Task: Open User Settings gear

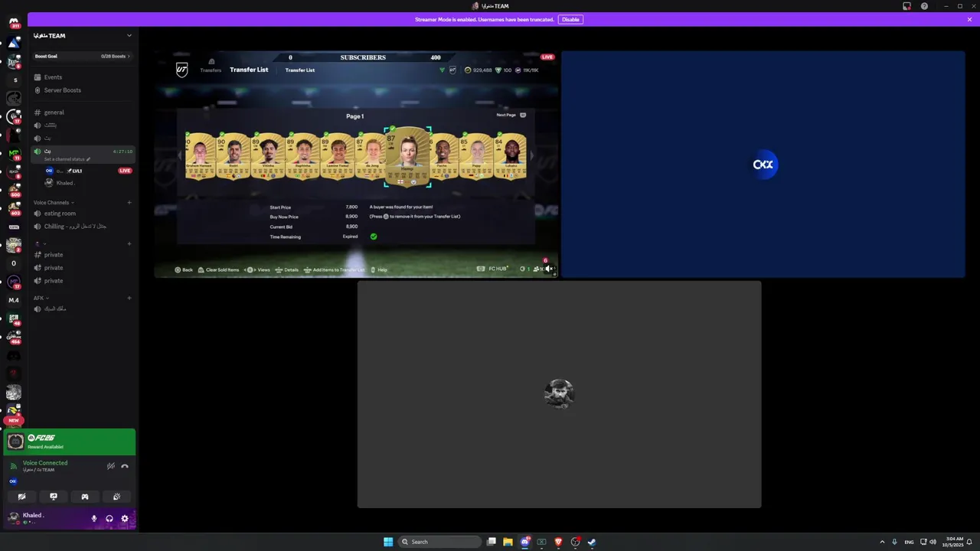Action: point(125,518)
